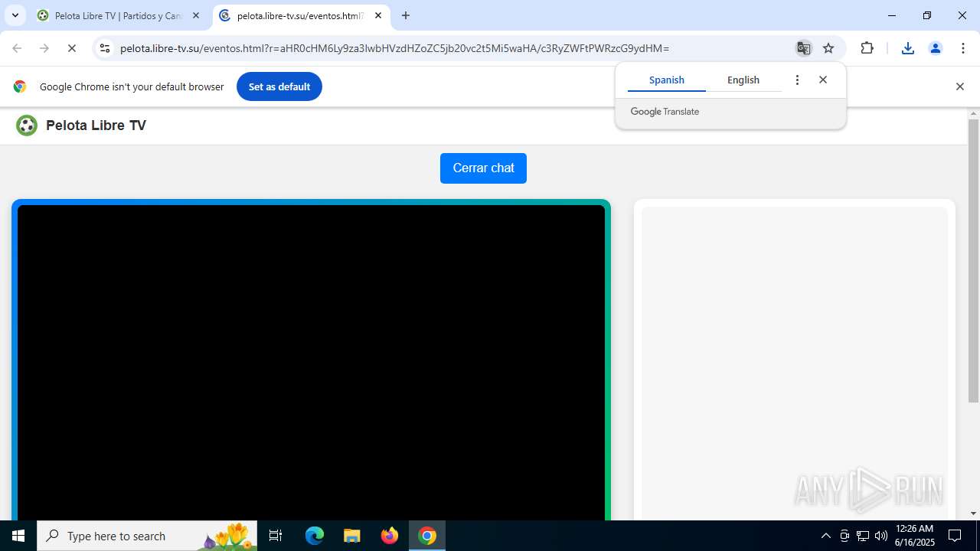980x551 pixels.
Task: Open the tab search dropdown arrow
Action: pos(15,15)
